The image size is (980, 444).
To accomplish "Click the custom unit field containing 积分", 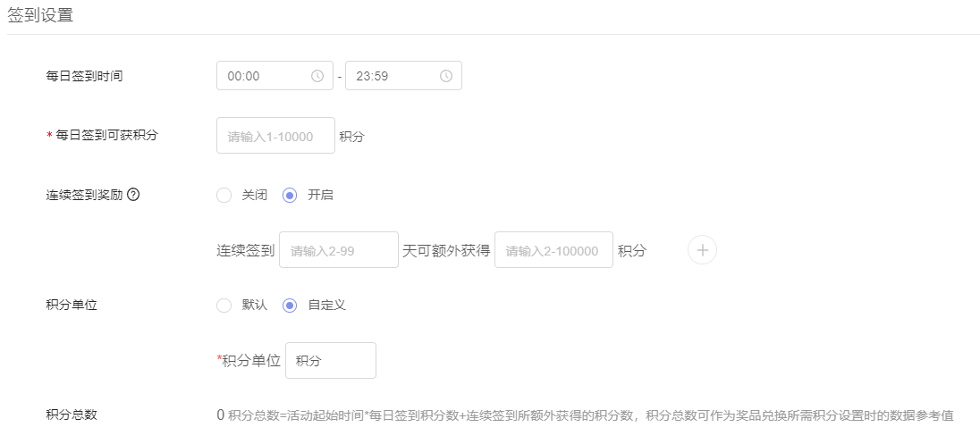I will (x=331, y=360).
